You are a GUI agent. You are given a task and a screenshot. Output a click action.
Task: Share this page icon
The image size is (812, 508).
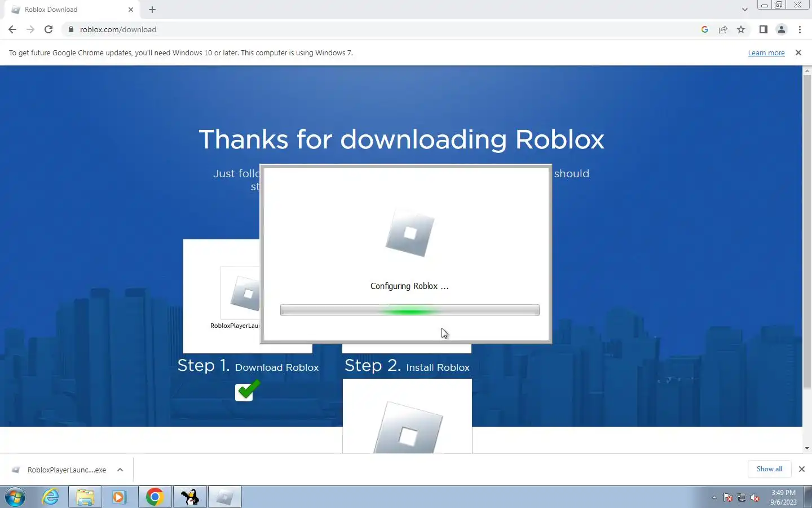(x=723, y=29)
